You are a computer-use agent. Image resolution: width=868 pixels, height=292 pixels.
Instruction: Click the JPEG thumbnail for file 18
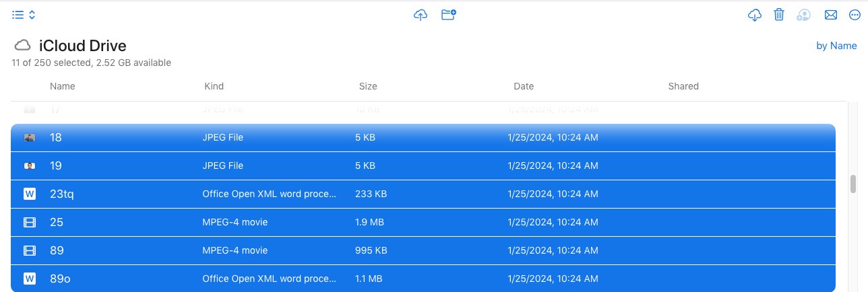(x=30, y=137)
